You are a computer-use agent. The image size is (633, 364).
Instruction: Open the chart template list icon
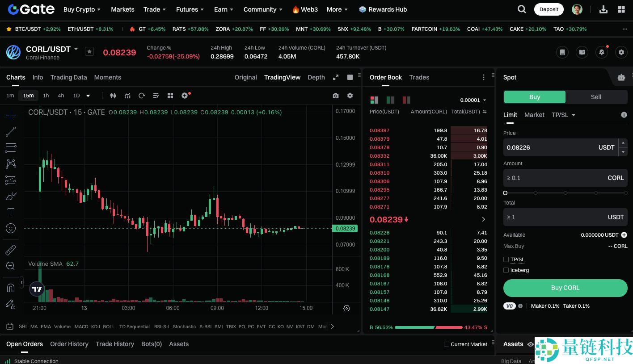click(156, 96)
